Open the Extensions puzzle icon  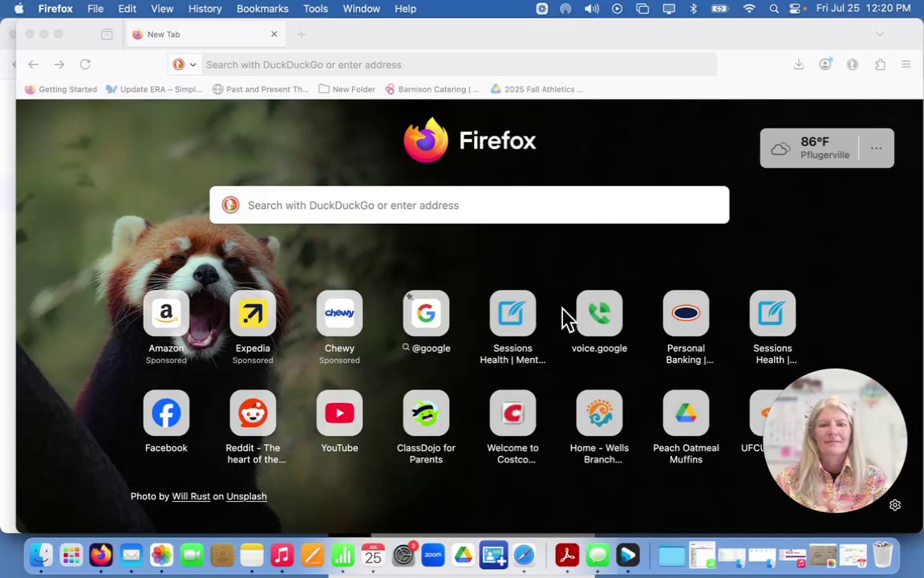[880, 64]
